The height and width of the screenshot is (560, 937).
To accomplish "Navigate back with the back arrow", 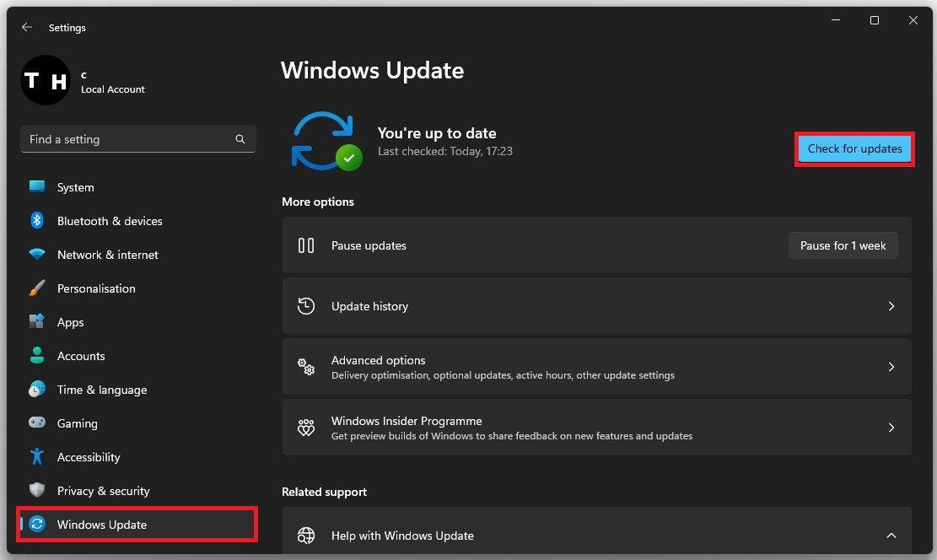I will (x=27, y=28).
